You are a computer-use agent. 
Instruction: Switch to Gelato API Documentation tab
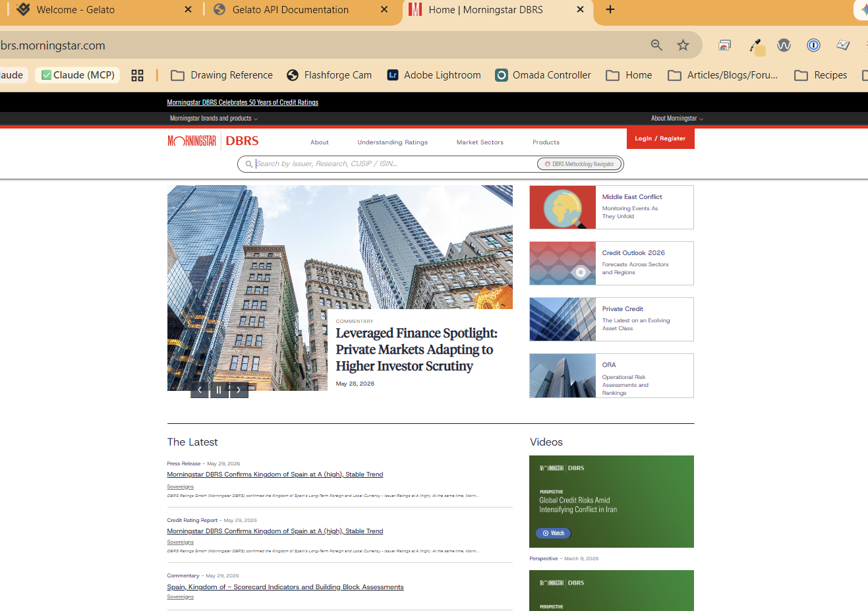click(x=290, y=9)
